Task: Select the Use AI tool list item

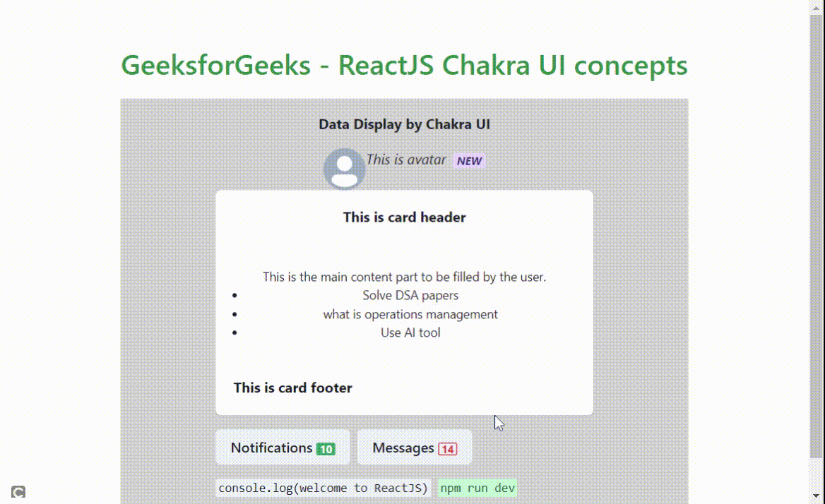Action: pos(410,332)
